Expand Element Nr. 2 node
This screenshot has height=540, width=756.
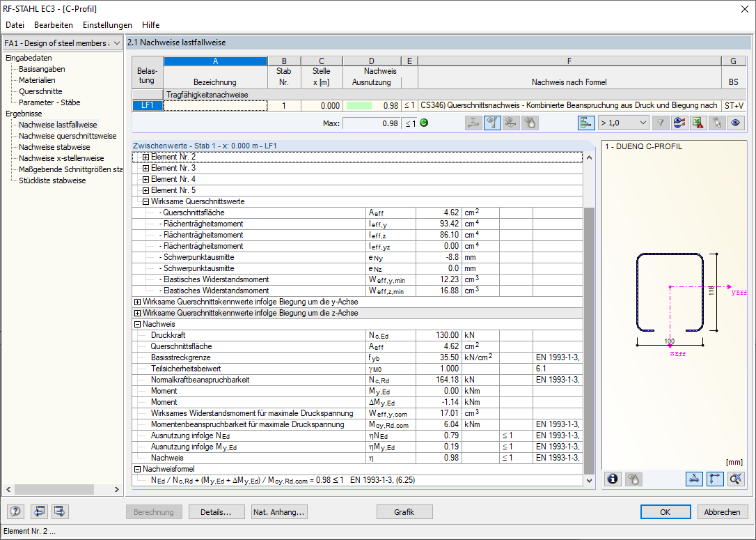click(145, 157)
